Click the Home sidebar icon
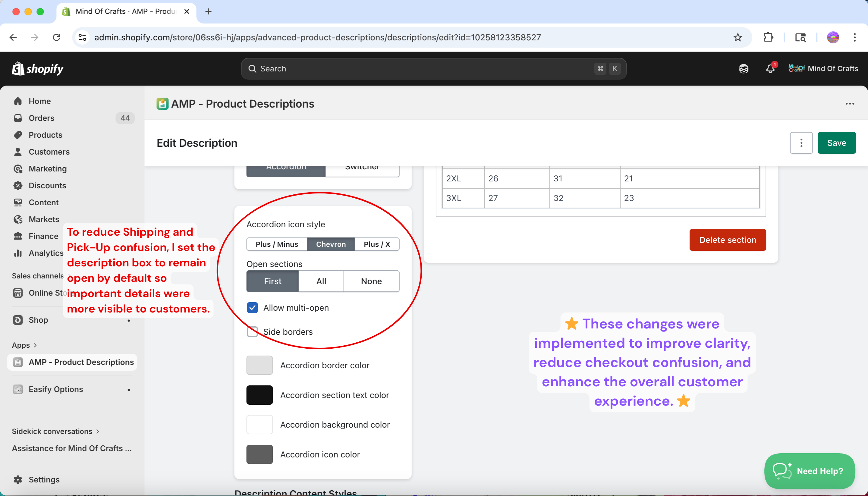The width and height of the screenshot is (868, 496). tap(18, 101)
